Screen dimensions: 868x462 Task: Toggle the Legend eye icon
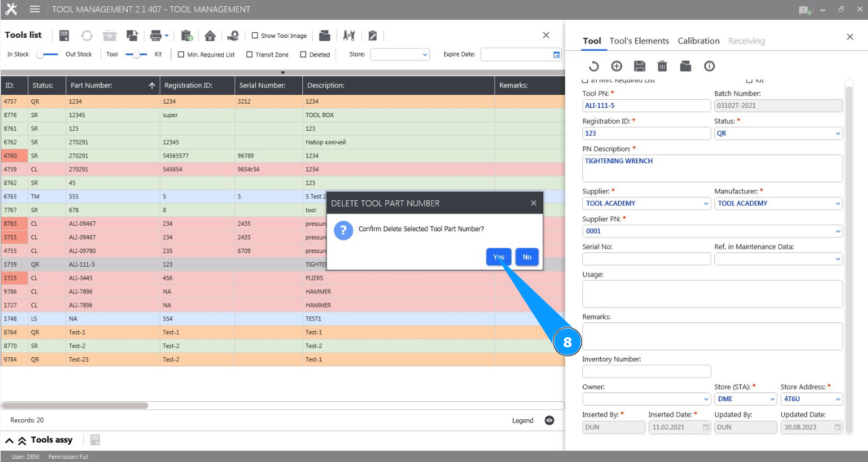tap(549, 420)
